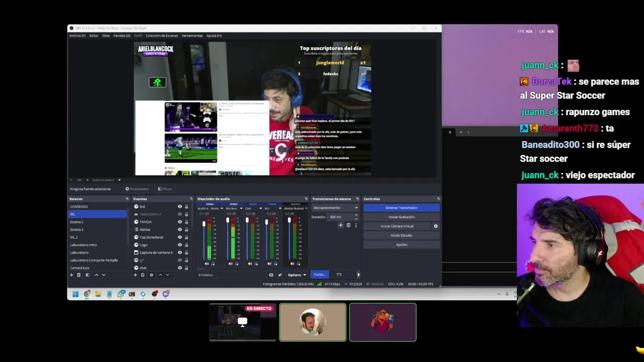Viewport: 644px width, 362px height.
Task: Adjust the Alertas Nuevas volume fader
Action: [x=289, y=221]
